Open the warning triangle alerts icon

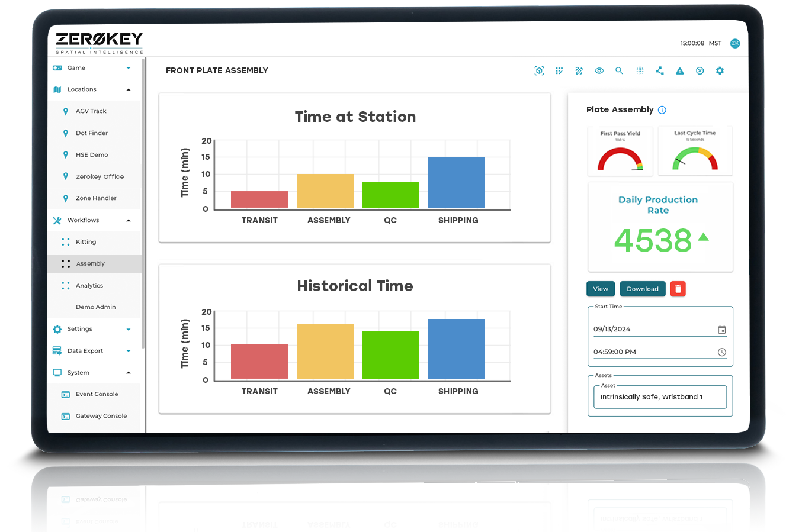coord(680,71)
